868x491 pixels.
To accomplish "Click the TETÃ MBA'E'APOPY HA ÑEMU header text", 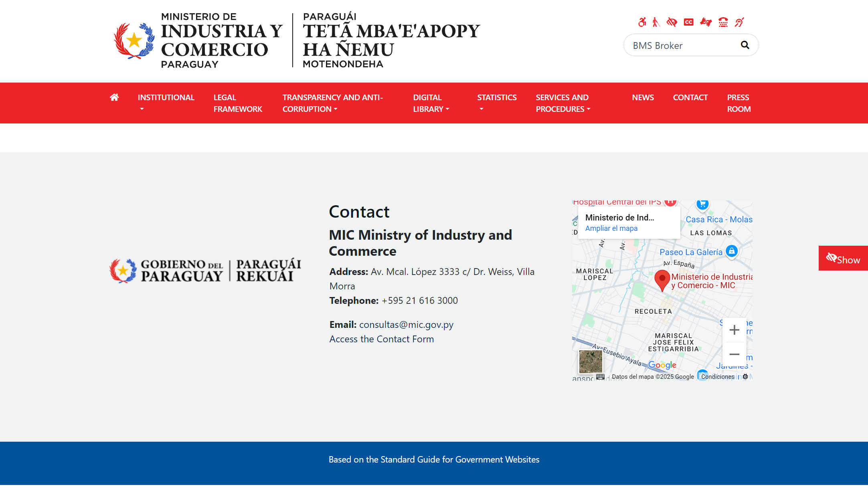I will click(391, 40).
